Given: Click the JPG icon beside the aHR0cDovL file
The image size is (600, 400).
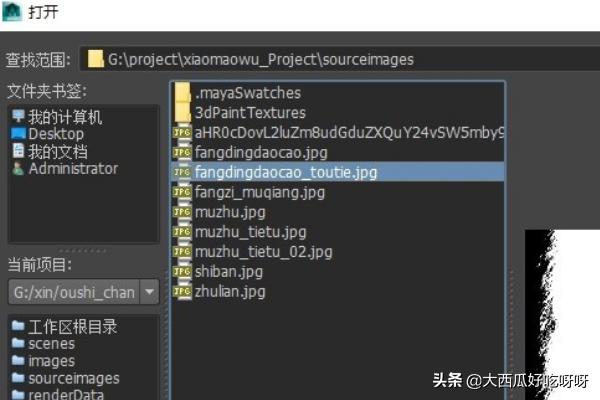Looking at the screenshot, I should coord(182,133).
